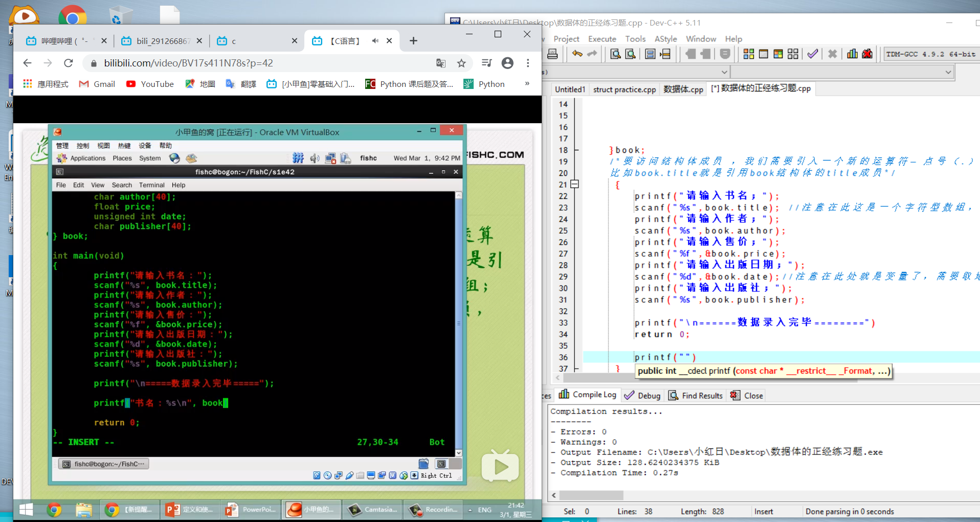Click the purple Syntax Check checkmark icon

click(812, 54)
